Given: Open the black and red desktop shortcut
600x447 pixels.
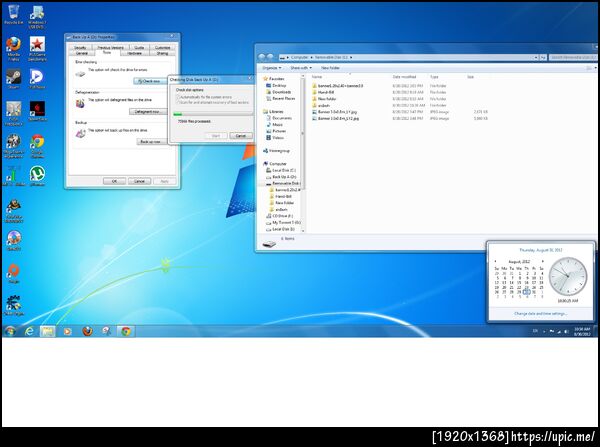Looking at the screenshot, I should click(x=37, y=111).
